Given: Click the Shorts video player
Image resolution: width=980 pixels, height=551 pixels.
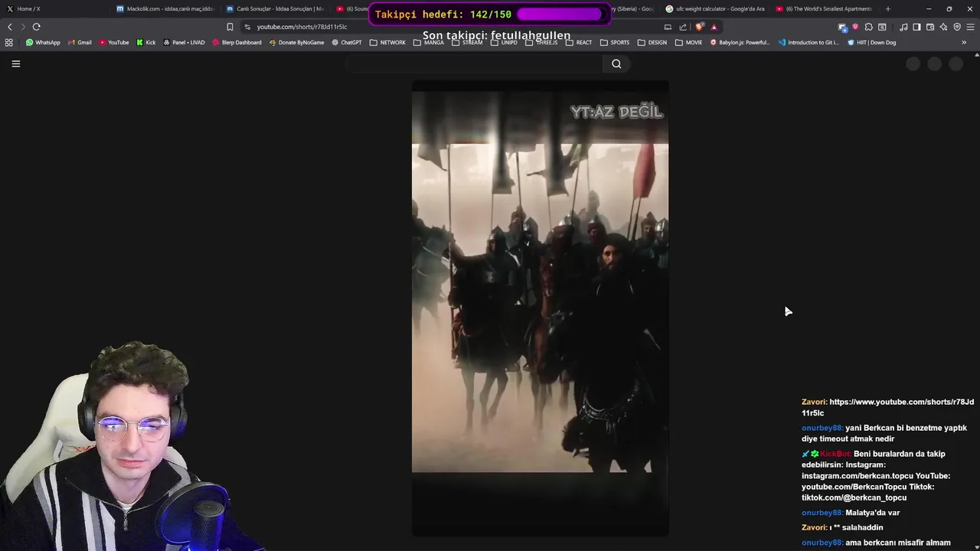Looking at the screenshot, I should click(x=540, y=308).
